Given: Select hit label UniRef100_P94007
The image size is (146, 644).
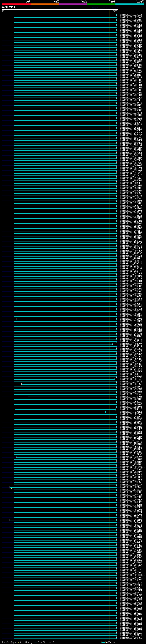Looking at the screenshot, I should 131,344.
